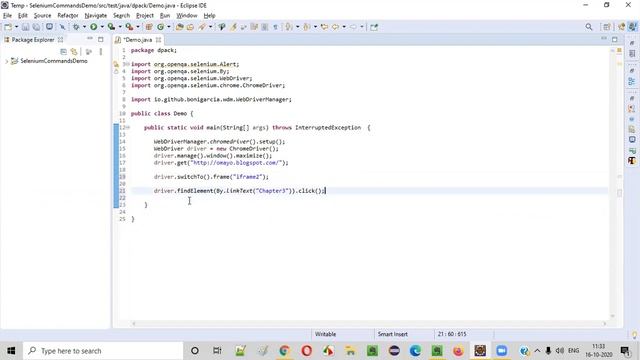
Task: Open the Project menu
Action: (x=145, y=16)
